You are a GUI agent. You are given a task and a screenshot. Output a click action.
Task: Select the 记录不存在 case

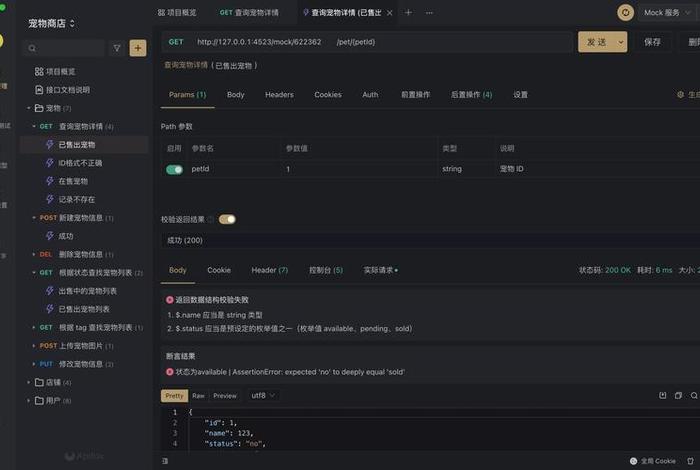(x=76, y=200)
